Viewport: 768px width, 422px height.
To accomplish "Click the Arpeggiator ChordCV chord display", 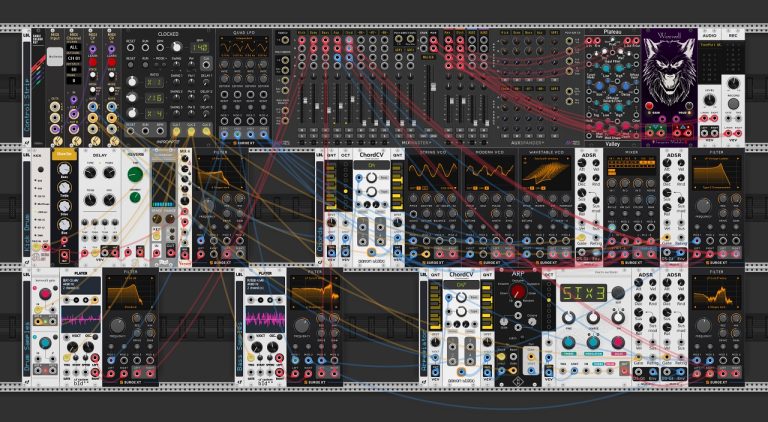I will (x=461, y=285).
